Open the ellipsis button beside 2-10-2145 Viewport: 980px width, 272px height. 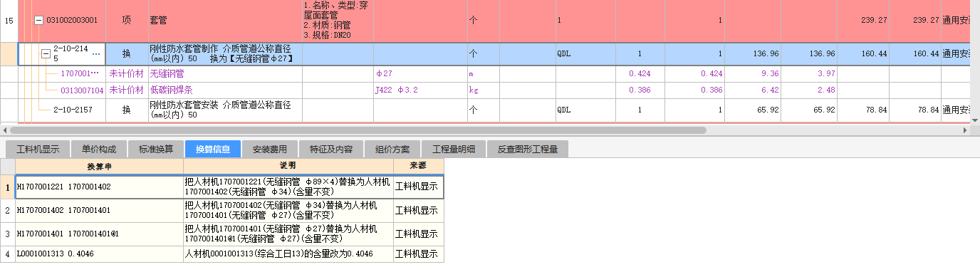(x=96, y=54)
